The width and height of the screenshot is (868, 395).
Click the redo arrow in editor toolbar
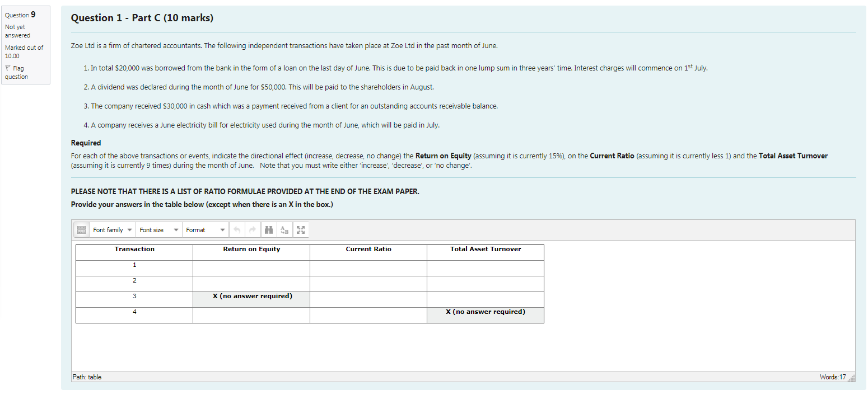252,230
